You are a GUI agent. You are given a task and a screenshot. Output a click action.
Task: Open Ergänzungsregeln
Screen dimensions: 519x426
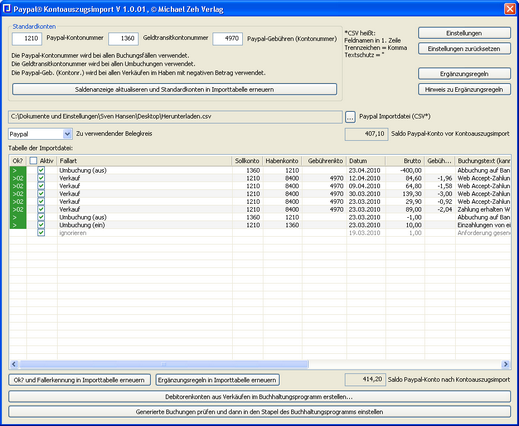click(464, 74)
